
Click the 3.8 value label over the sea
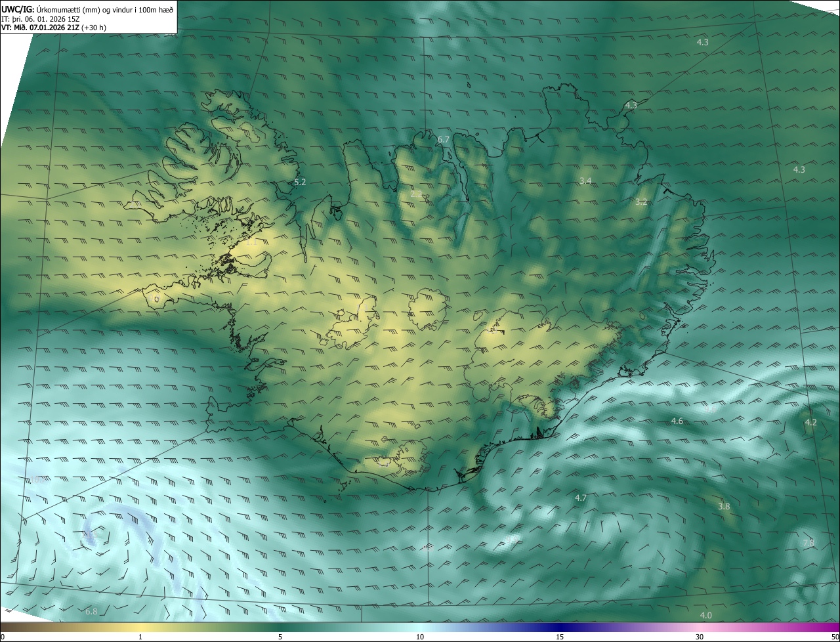724,506
